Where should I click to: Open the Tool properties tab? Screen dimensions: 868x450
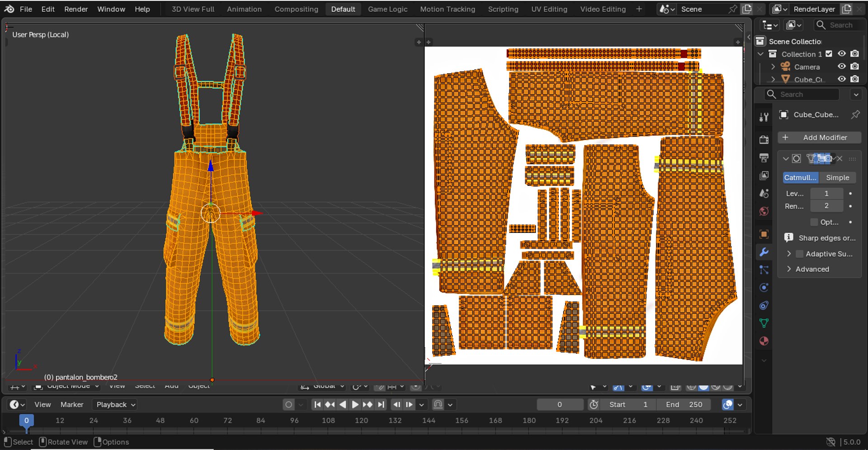pyautogui.click(x=764, y=117)
